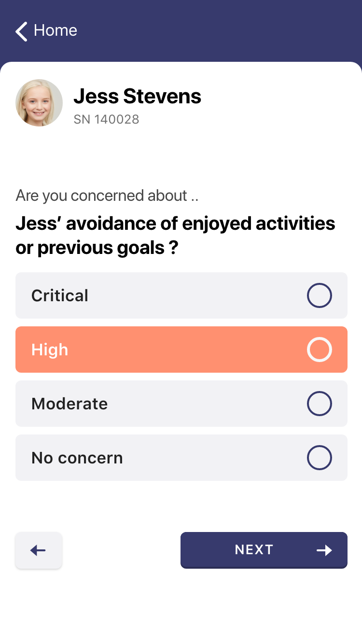The height and width of the screenshot is (644, 362).
Task: Select the Critical radio circle
Action: tap(319, 295)
